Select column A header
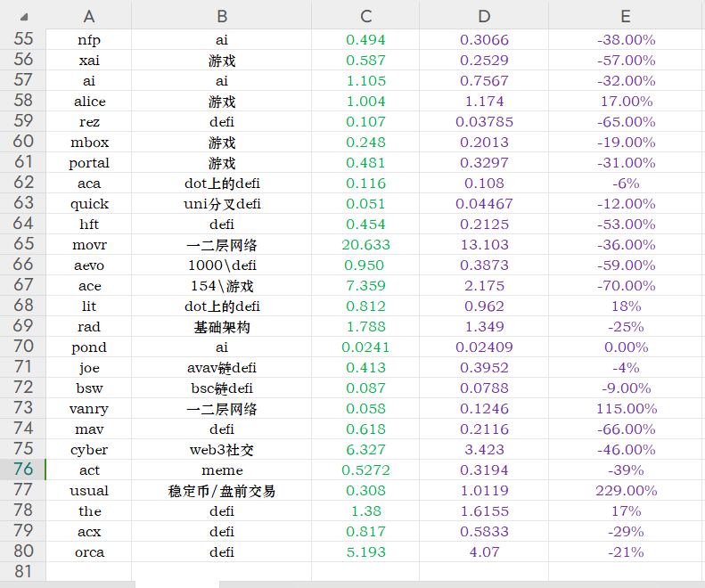Screen dimensions: 705x588 [88, 16]
